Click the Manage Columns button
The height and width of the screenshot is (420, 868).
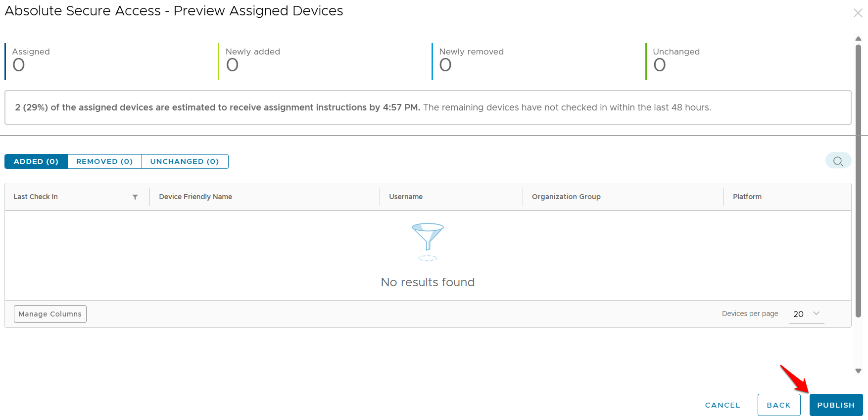point(50,314)
